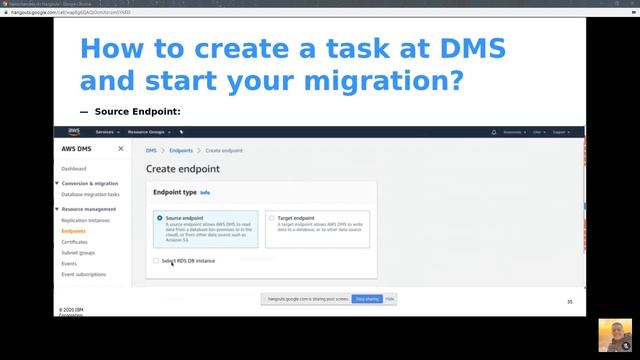The height and width of the screenshot is (360, 640).
Task: Click Hide on the screen sharing bar
Action: pos(390,299)
